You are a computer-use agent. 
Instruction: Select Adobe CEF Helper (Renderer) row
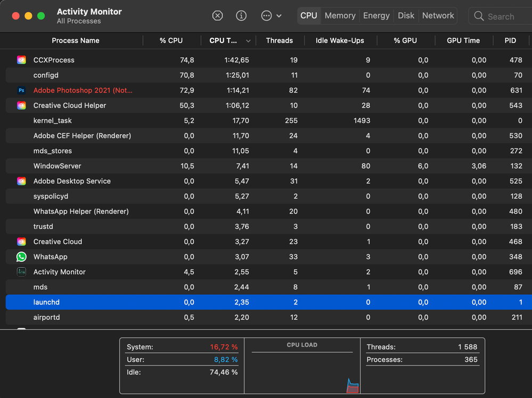tap(269, 136)
